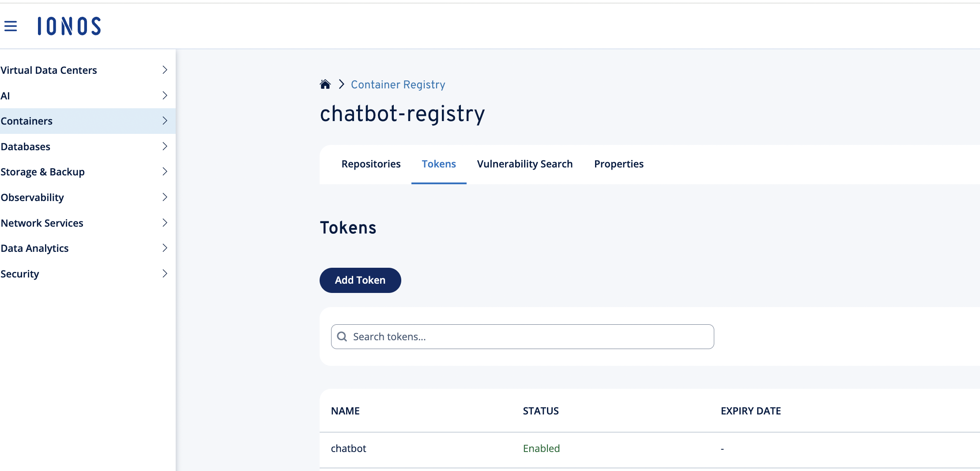Screen dimensions: 980x471
Task: Switch to the Repositories tab
Action: 371,164
